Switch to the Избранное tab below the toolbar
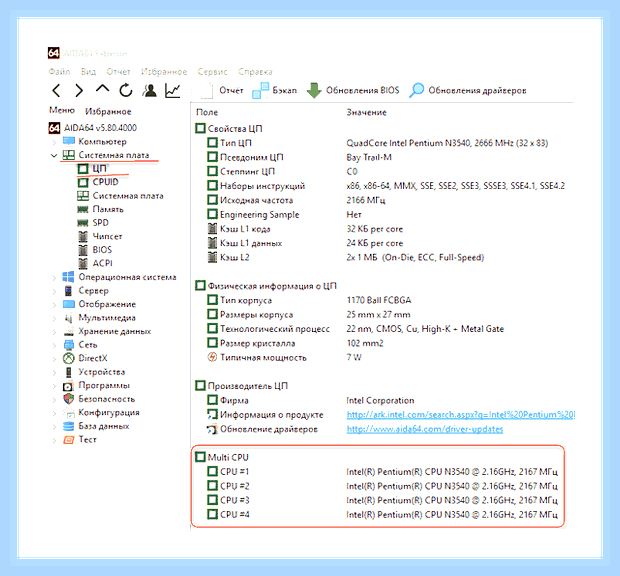The height and width of the screenshot is (576, 620). 108,111
